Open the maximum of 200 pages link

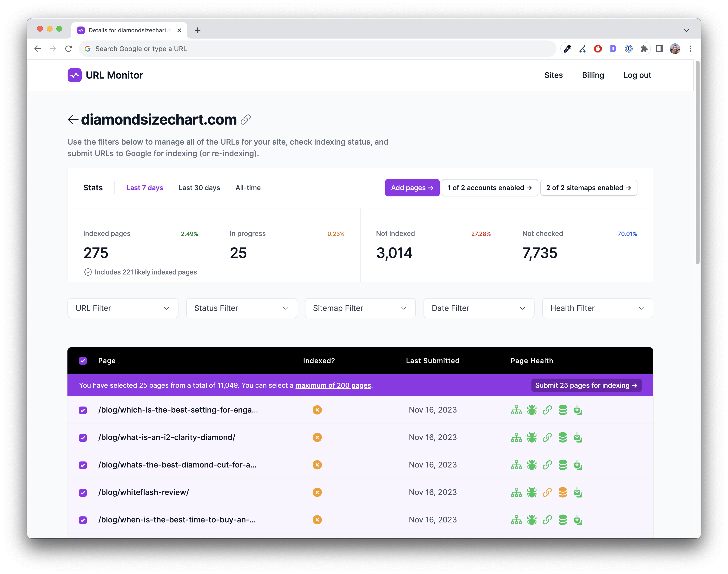pos(333,385)
